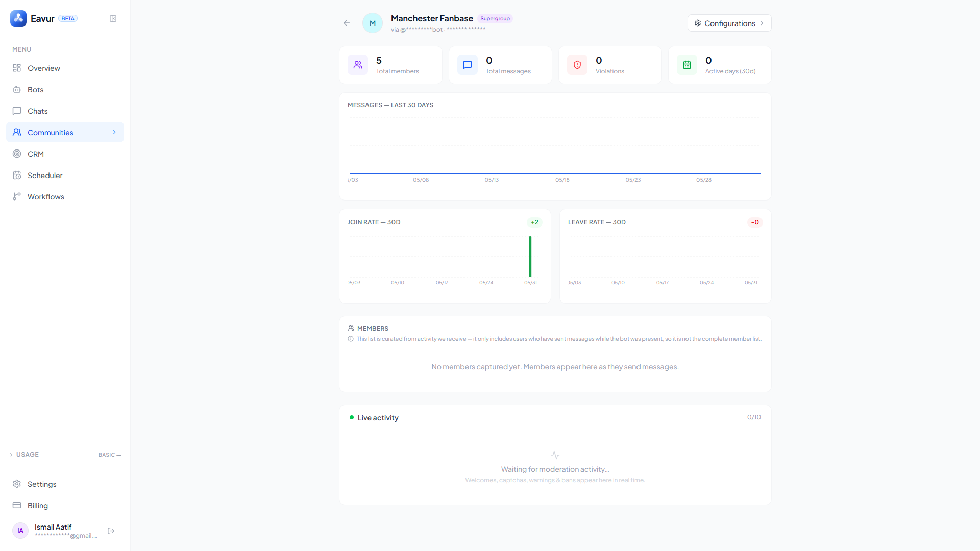Click the -0 leave rate badge

click(x=755, y=222)
